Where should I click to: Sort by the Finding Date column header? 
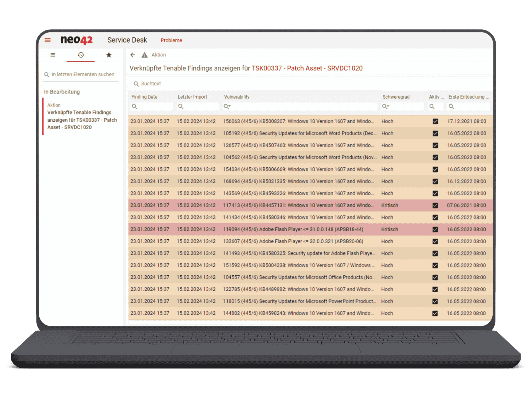click(x=144, y=97)
